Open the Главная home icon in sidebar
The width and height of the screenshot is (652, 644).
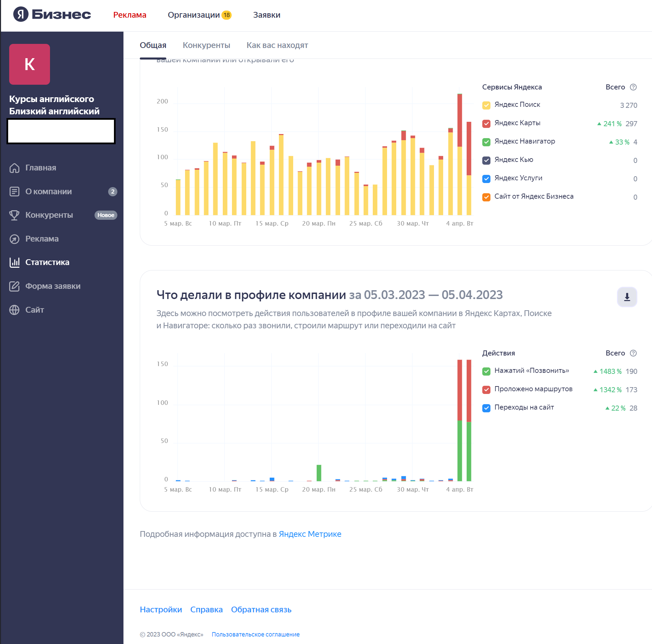click(14, 168)
